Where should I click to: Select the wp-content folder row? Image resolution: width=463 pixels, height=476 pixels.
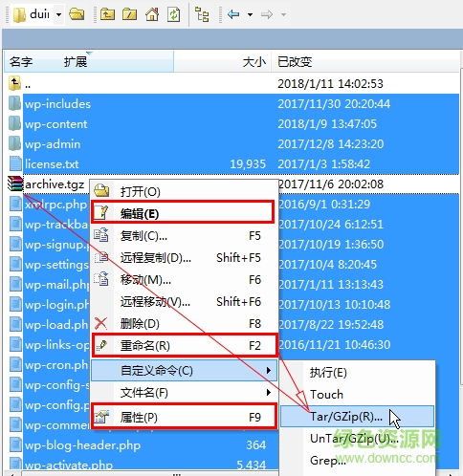coord(231,124)
